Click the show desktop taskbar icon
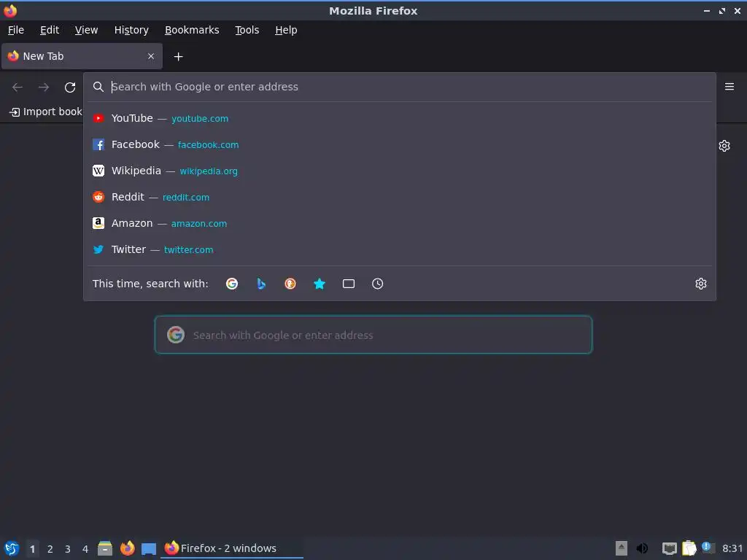The width and height of the screenshot is (747, 560). (x=149, y=549)
